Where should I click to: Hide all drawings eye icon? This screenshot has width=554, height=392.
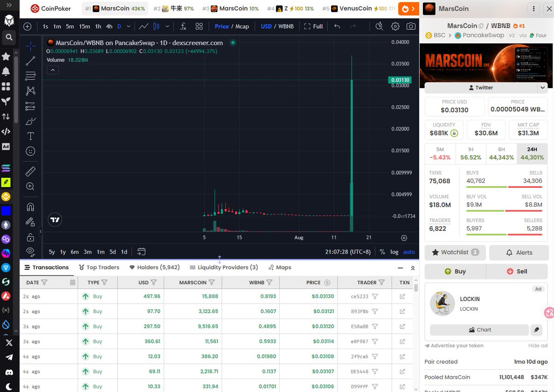(x=30, y=252)
